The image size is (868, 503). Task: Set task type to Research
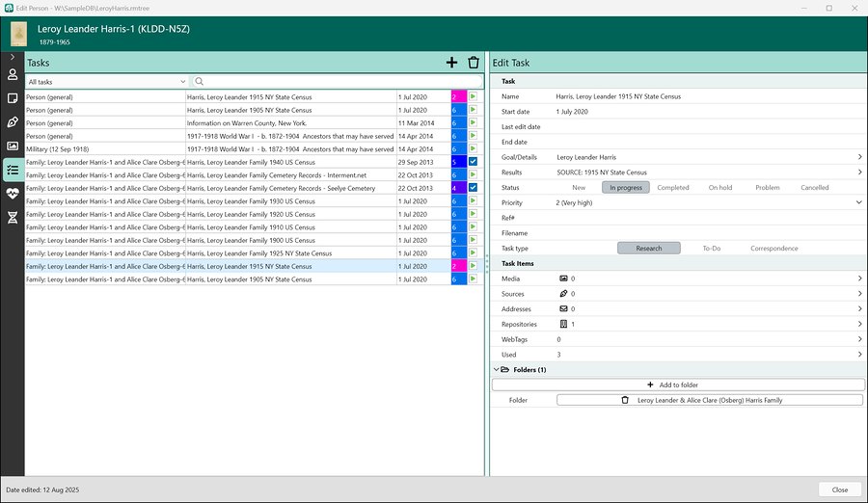pyautogui.click(x=649, y=249)
